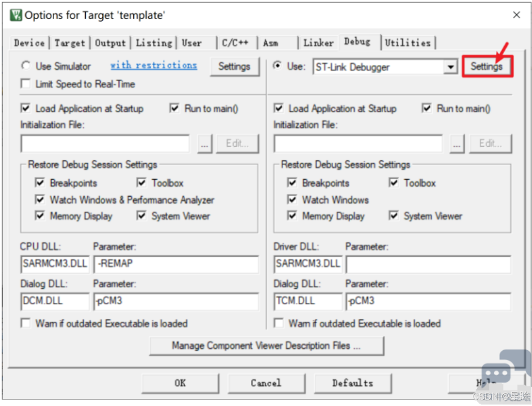Toggle ST-Link Memory Display checkbox
Viewport: 532px width, 406px height.
[x=292, y=215]
